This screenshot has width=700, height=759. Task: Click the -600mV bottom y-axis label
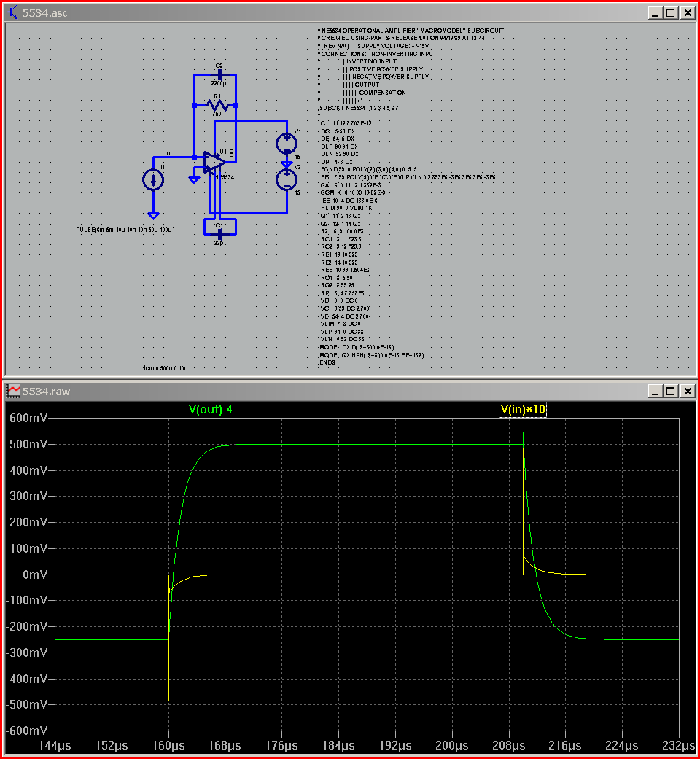coord(27,731)
